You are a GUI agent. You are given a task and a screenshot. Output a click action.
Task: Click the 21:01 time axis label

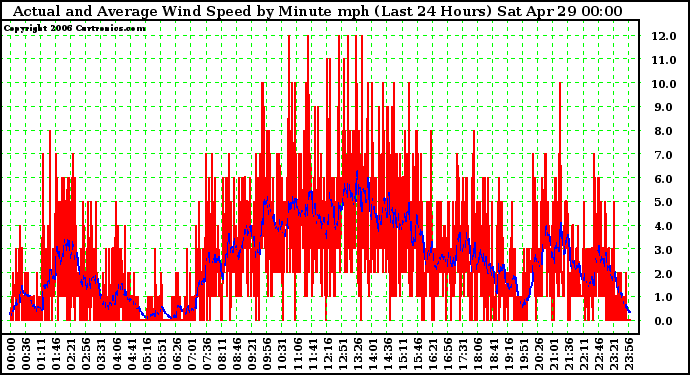[553, 354]
